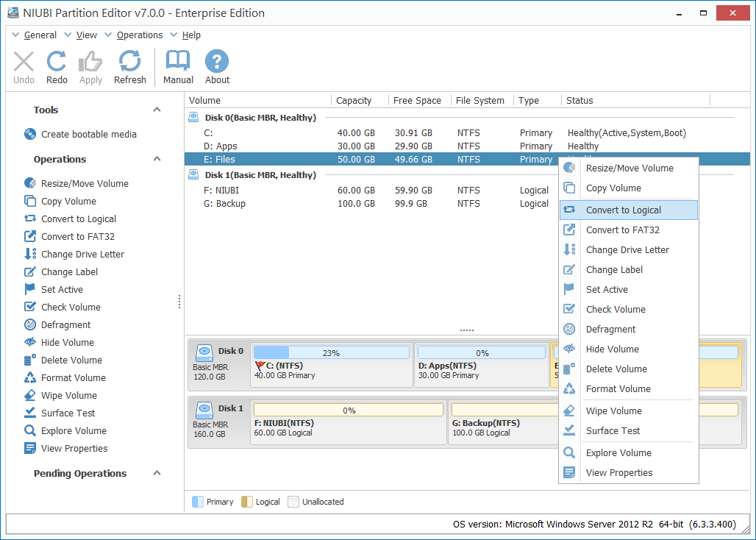756x540 pixels.
Task: Click the sidebar Copy Volume icon
Action: 30,201
